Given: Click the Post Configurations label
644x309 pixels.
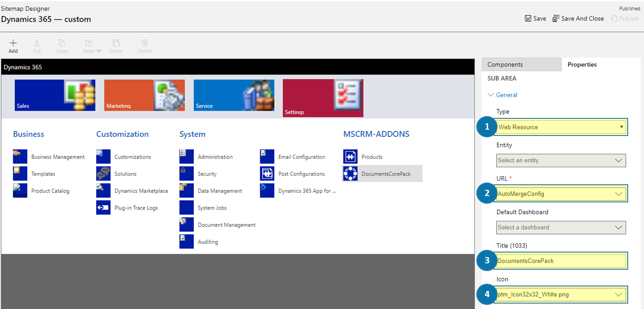Looking at the screenshot, I should (301, 174).
